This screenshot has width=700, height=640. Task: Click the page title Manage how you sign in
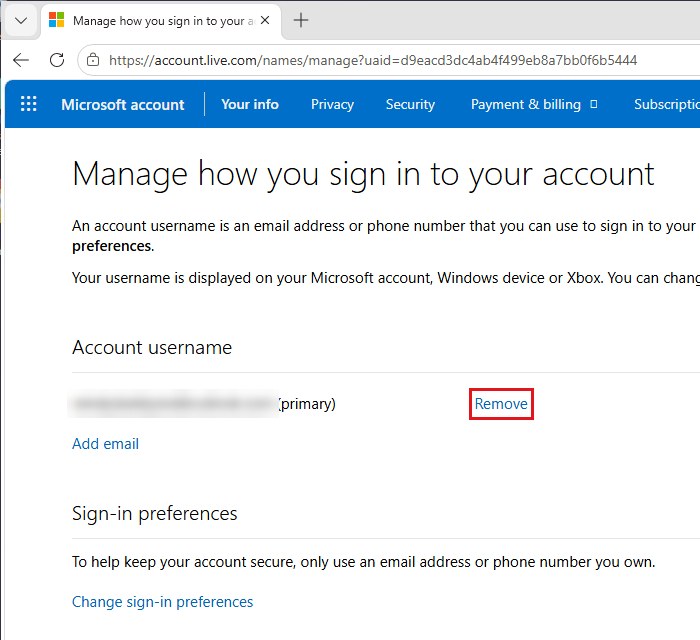(x=363, y=174)
